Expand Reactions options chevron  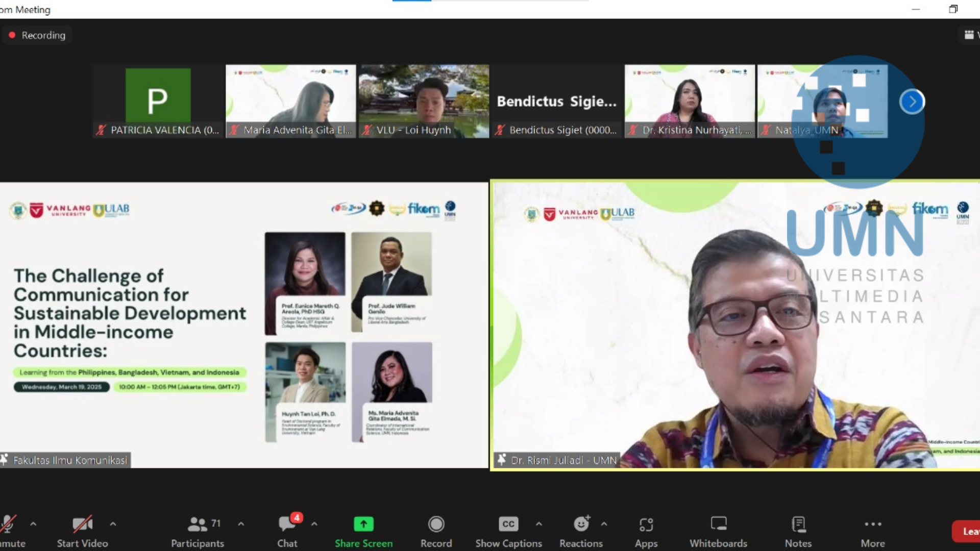[604, 524]
